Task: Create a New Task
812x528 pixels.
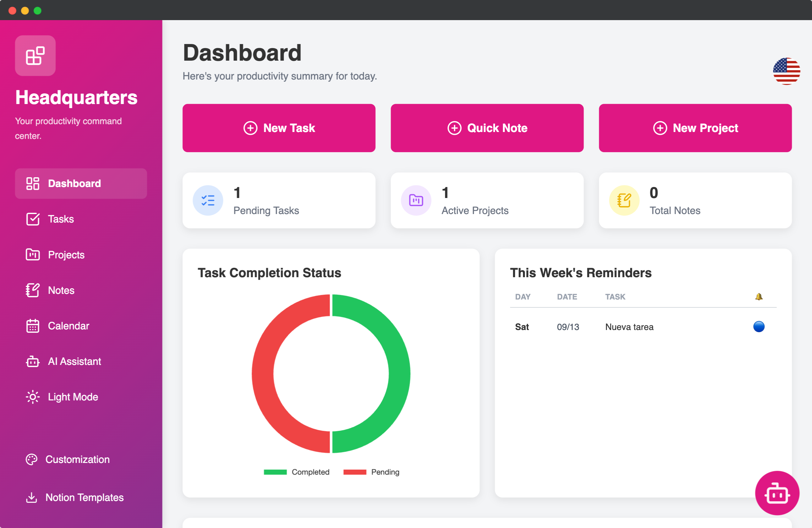Action: [x=279, y=128]
